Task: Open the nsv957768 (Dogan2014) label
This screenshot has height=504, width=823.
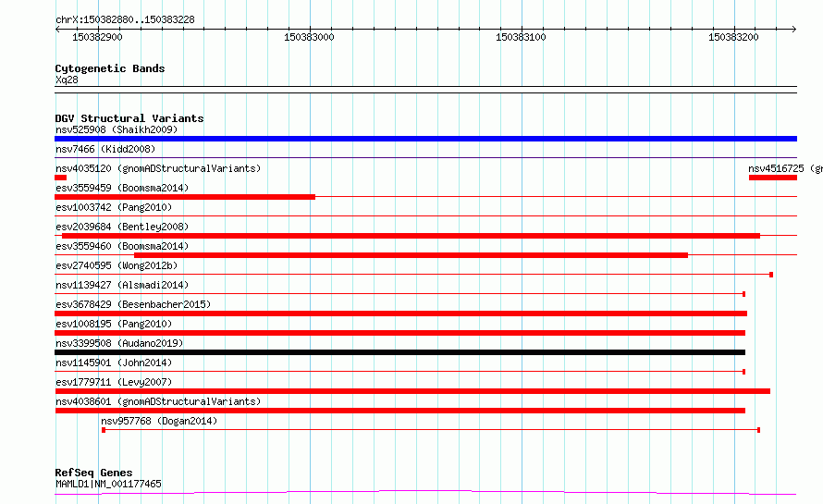Action: [159, 421]
